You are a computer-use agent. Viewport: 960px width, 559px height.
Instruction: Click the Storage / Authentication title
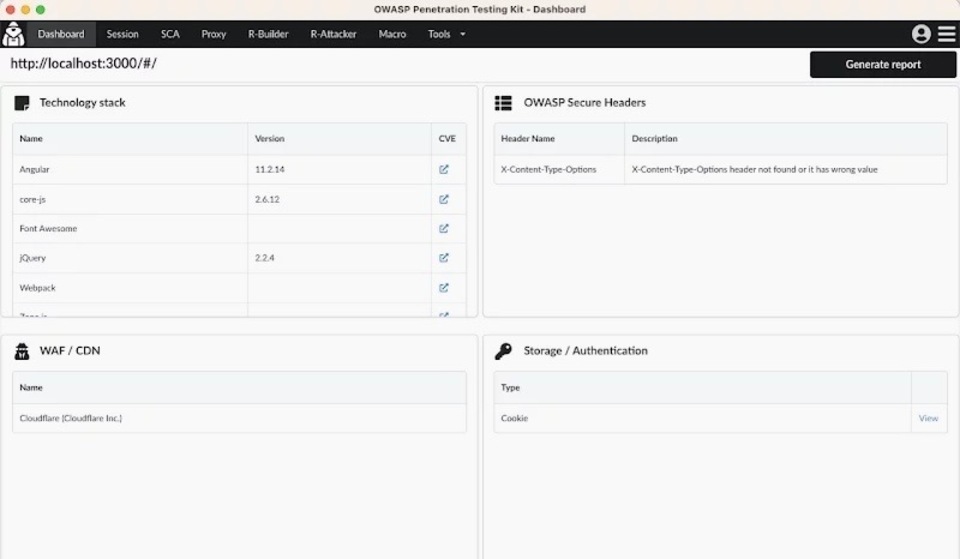[x=585, y=351]
